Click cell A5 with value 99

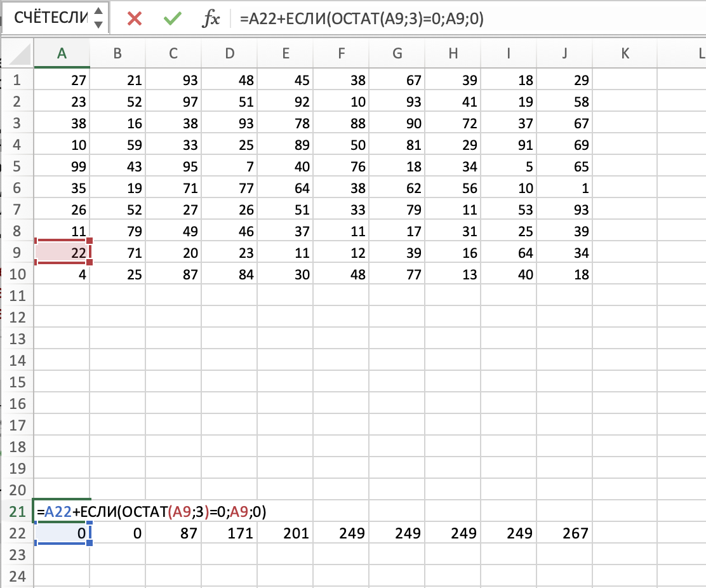click(62, 167)
